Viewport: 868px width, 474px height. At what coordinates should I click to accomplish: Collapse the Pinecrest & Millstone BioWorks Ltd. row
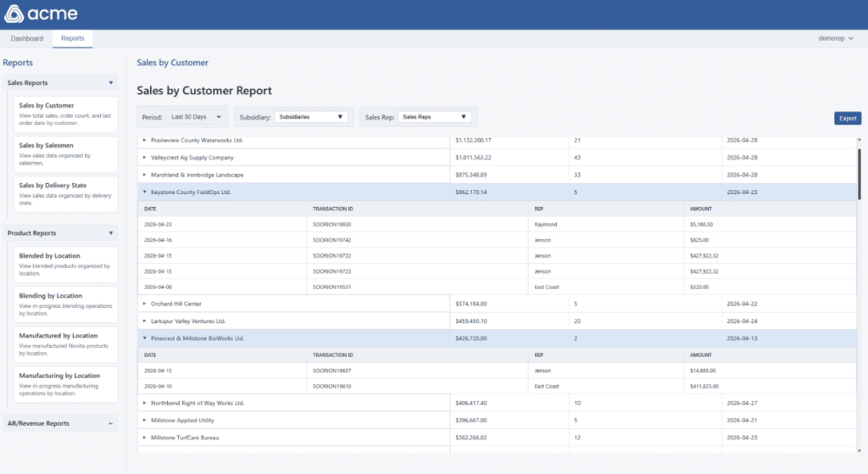click(144, 338)
